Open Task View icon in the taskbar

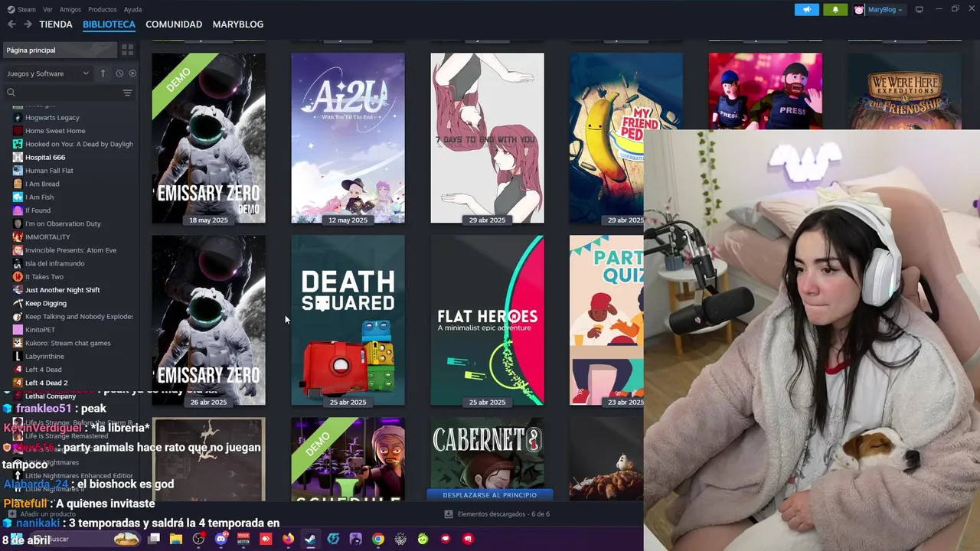coord(154,539)
